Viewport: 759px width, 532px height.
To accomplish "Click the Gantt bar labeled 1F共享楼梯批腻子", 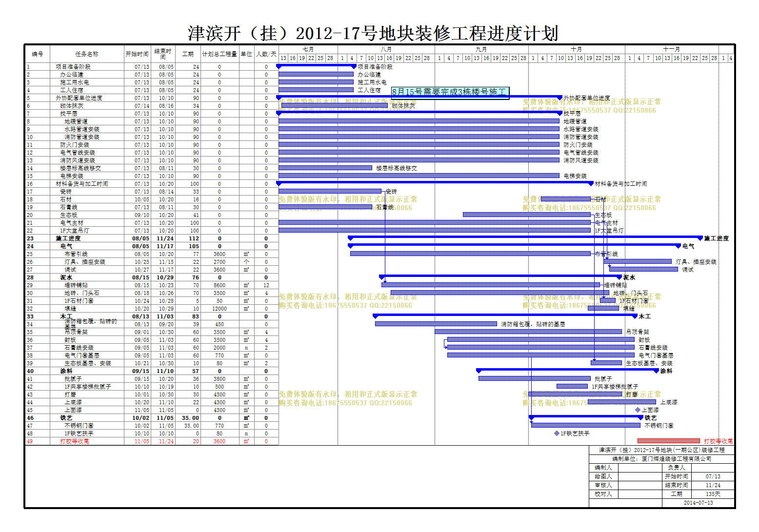I will tap(572, 386).
